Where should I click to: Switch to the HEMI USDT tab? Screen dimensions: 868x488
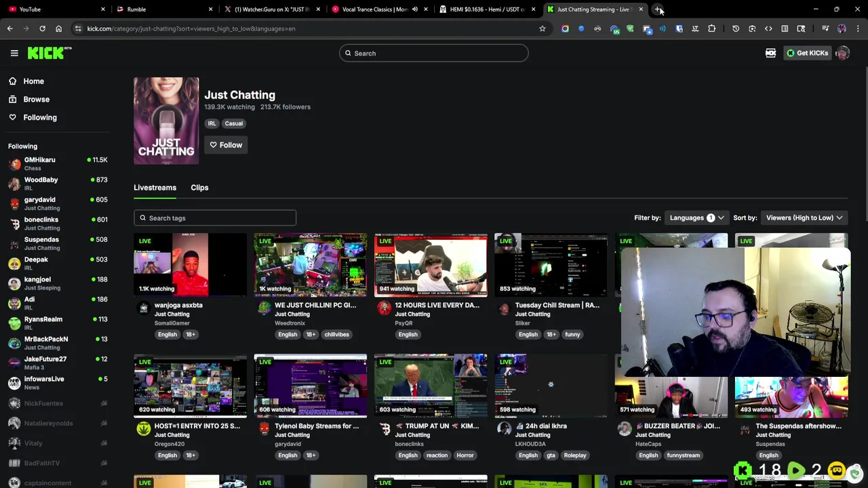(487, 9)
